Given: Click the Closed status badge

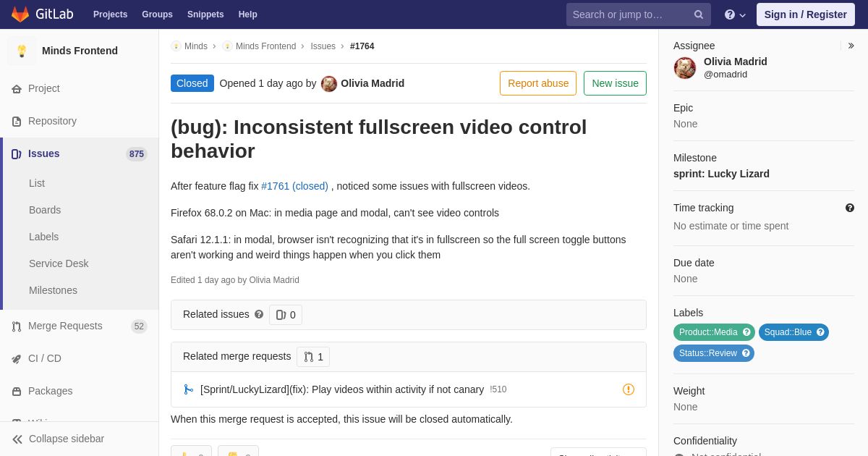Looking at the screenshot, I should coord(192,83).
